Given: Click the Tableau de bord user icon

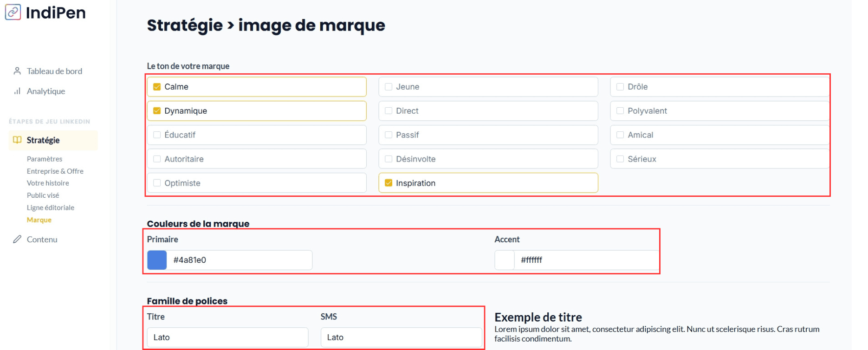Looking at the screenshot, I should (17, 71).
